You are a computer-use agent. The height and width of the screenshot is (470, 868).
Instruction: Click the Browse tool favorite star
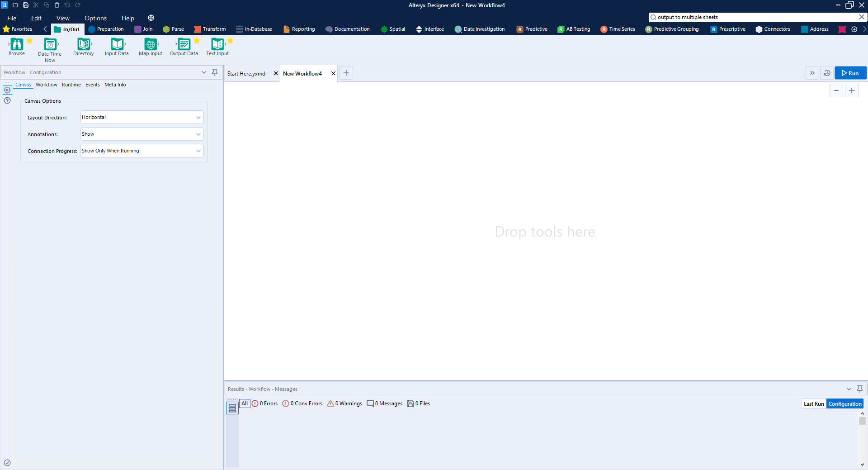tap(30, 41)
